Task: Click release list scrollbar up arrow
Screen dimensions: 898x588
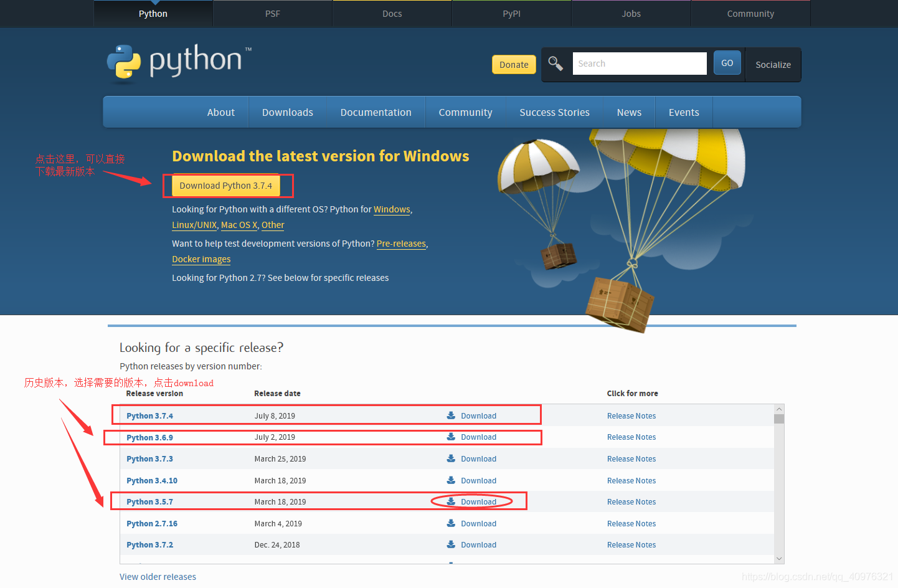Action: (x=779, y=409)
